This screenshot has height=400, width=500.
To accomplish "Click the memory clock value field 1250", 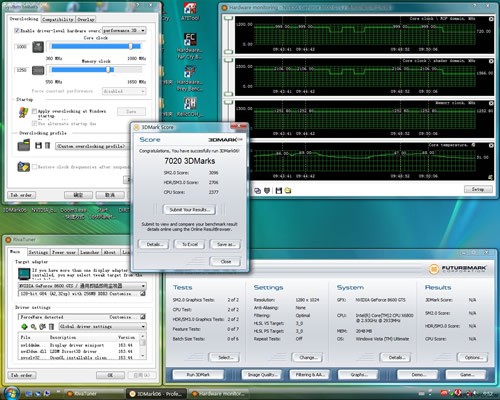I will click(x=22, y=70).
